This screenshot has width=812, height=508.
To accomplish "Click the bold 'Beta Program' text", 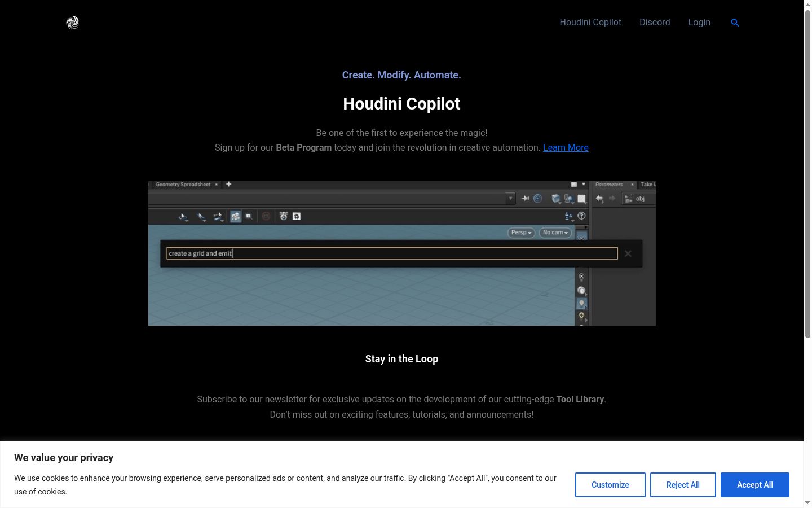I will click(x=303, y=147).
